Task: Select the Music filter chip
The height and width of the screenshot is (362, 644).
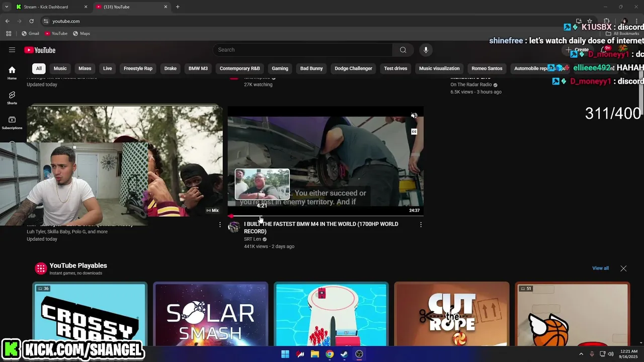Action: [x=60, y=68]
